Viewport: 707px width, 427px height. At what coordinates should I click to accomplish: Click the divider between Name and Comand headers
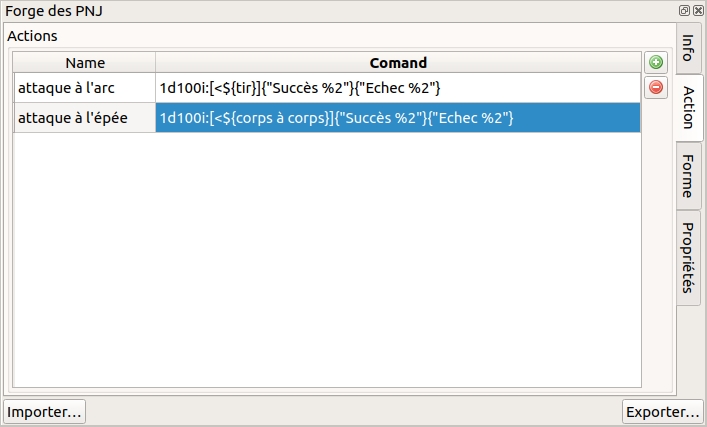[x=155, y=62]
